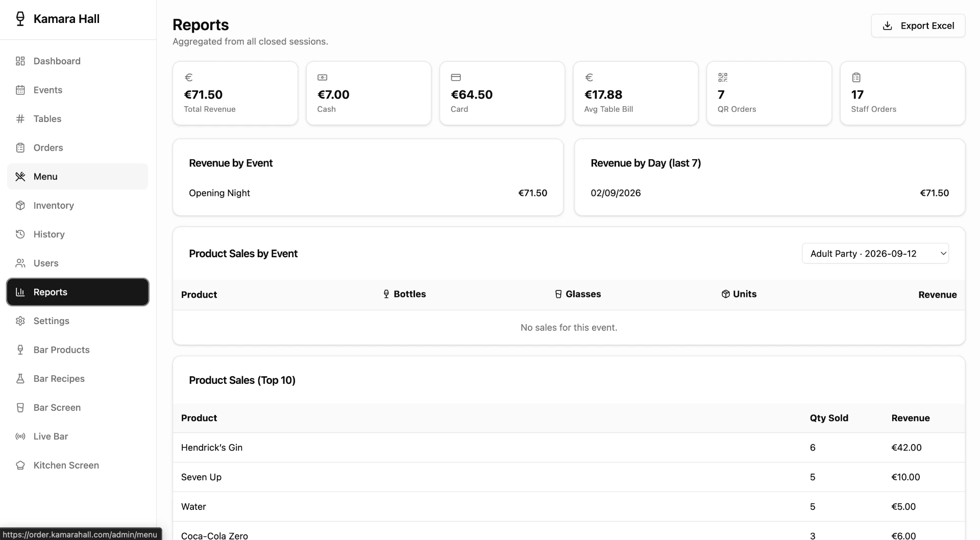Click the Live Bar broadcast icon
Screen dimensions: 980x540
click(20, 436)
